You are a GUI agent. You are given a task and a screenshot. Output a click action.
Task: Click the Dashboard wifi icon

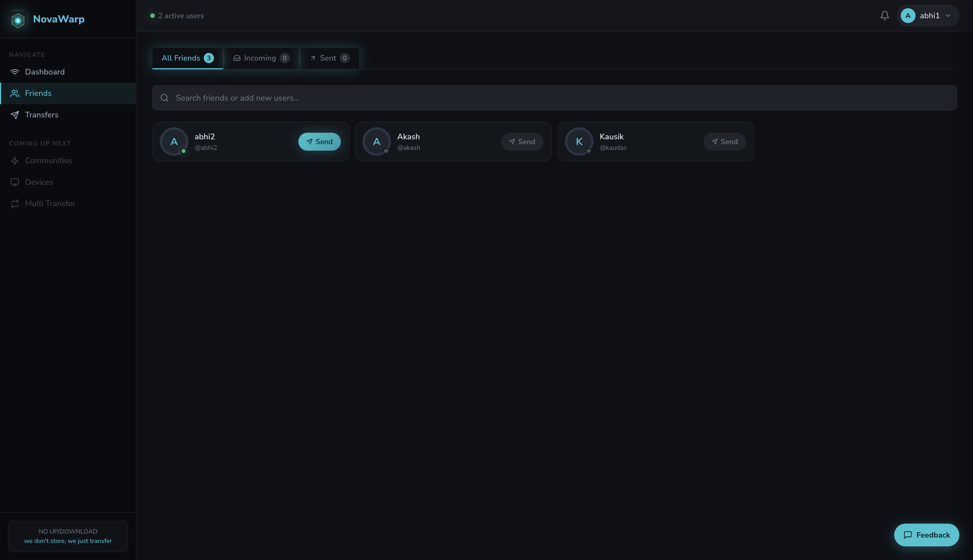[x=15, y=72]
